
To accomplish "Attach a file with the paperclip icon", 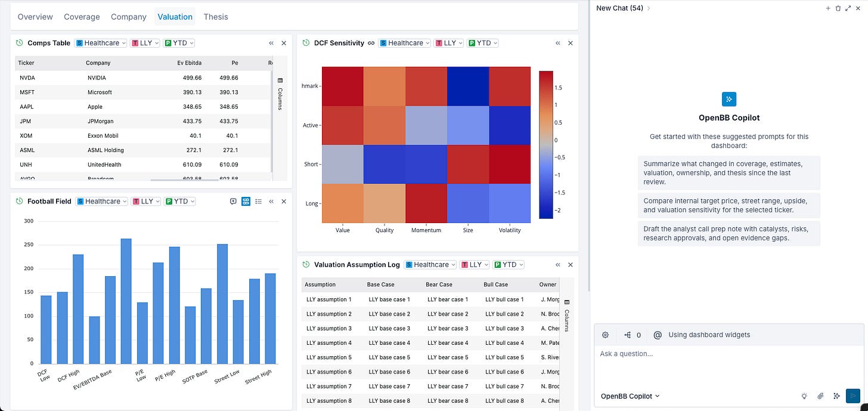I will tap(820, 396).
